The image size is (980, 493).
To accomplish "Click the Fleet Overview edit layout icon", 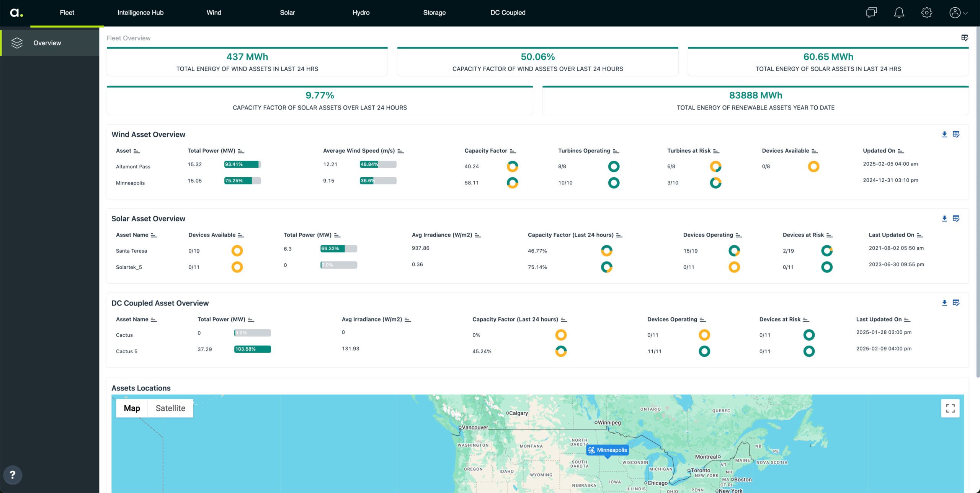I will click(x=964, y=38).
